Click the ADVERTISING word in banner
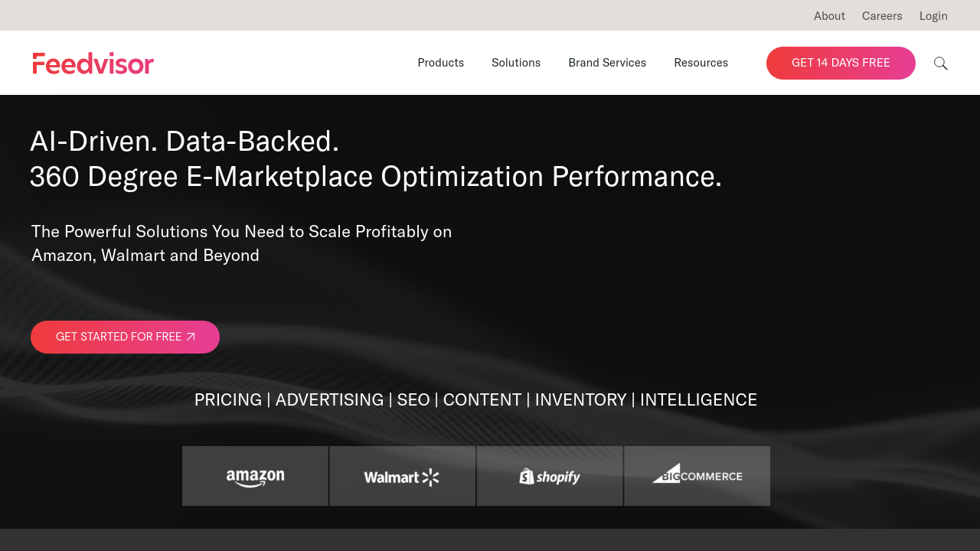Screen dimensions: 980x551 (x=329, y=400)
